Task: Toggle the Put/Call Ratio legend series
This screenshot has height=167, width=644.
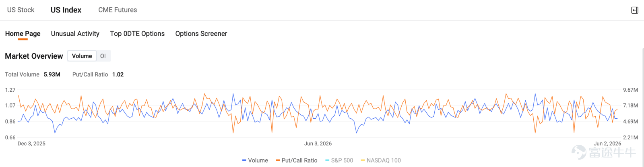Action: coord(297,160)
